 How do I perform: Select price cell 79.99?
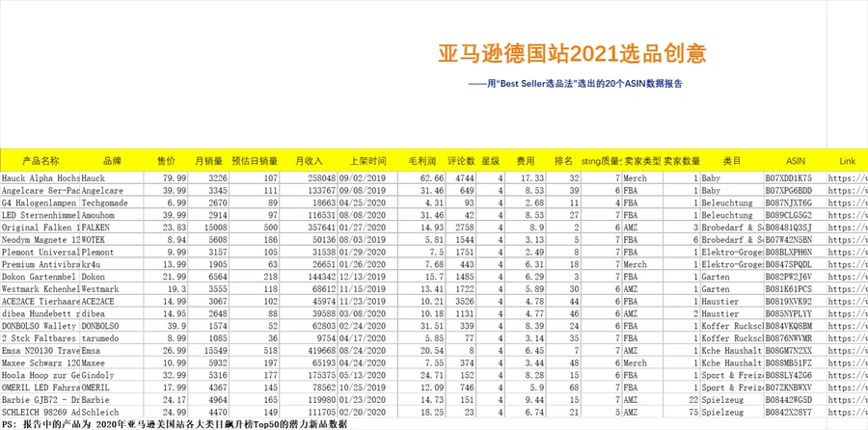tap(167, 178)
